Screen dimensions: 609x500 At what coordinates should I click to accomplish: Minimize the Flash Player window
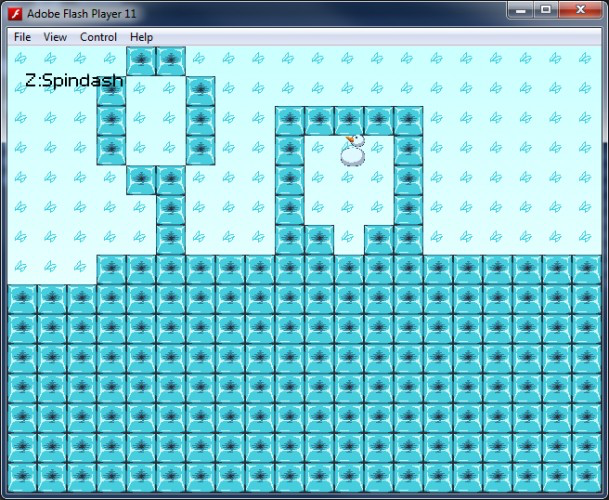521,9
